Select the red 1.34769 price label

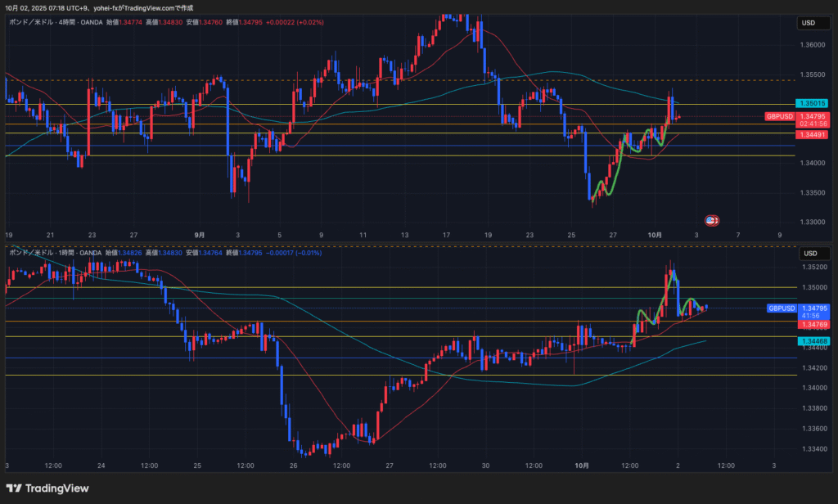coord(813,325)
